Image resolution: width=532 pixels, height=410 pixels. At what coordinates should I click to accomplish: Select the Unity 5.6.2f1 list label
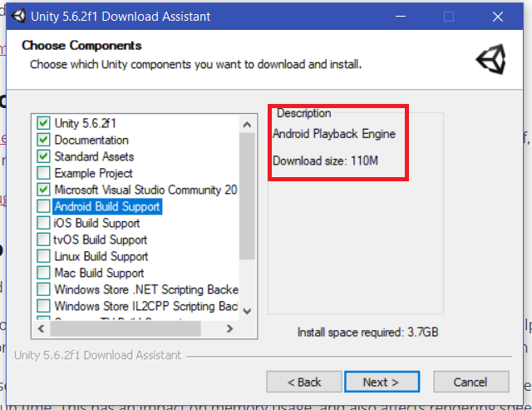[x=85, y=123]
